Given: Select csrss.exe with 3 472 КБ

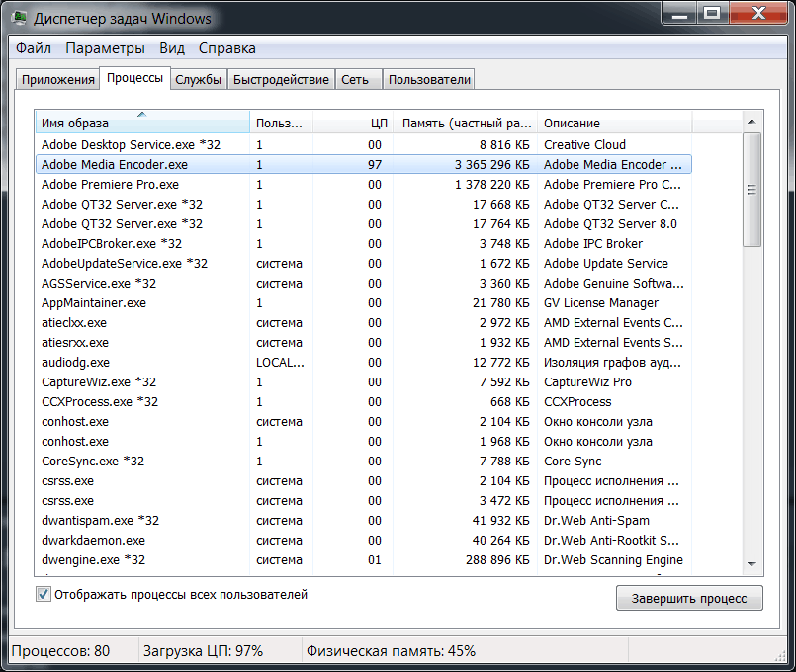Looking at the screenshot, I should 364,501.
